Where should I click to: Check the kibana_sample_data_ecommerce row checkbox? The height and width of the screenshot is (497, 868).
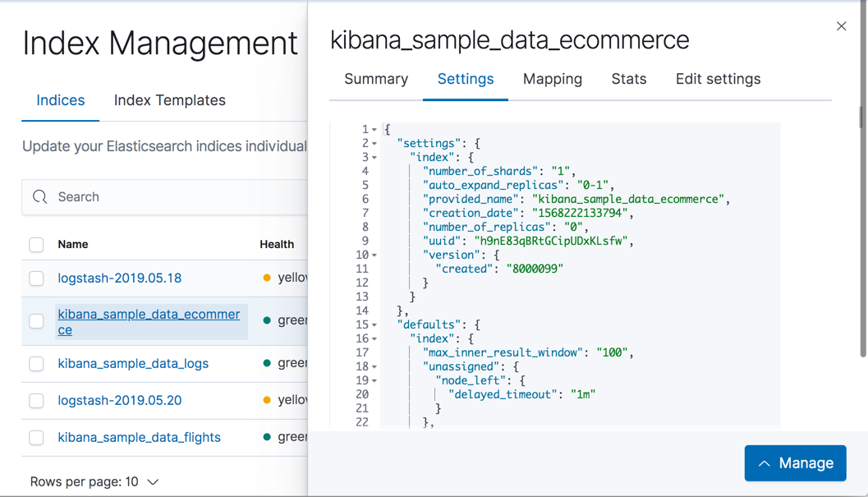point(36,320)
